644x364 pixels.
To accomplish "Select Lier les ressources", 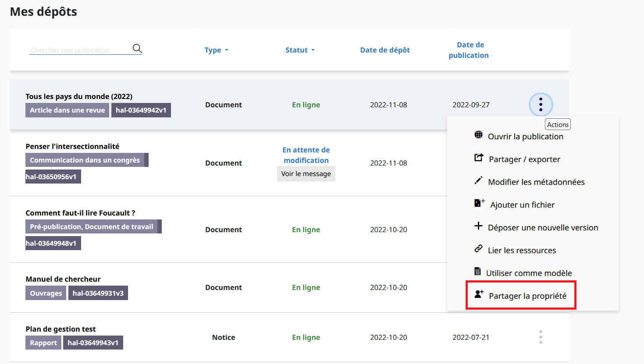I will [522, 251].
